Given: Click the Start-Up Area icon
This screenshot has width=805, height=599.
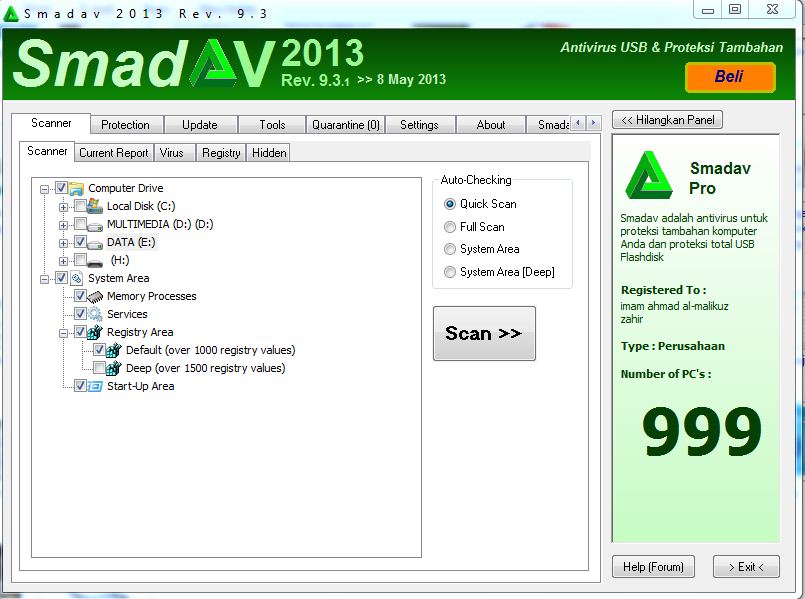Looking at the screenshot, I should pyautogui.click(x=94, y=386).
